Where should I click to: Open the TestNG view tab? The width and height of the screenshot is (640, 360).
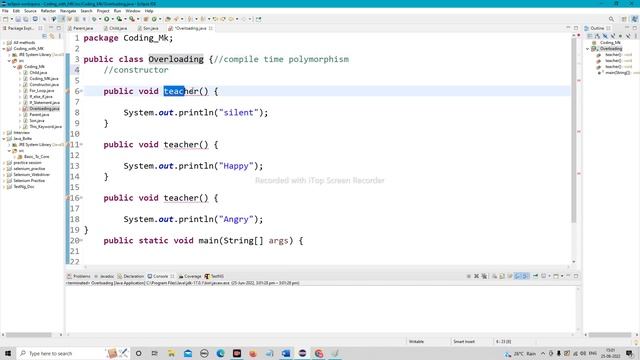214,276
